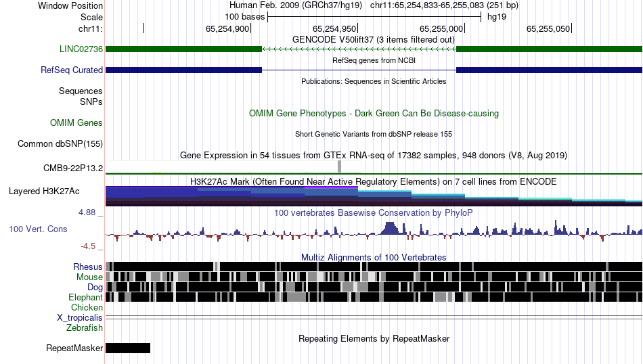
Task: Click the hg19 scale label
Action: pyautogui.click(x=497, y=17)
